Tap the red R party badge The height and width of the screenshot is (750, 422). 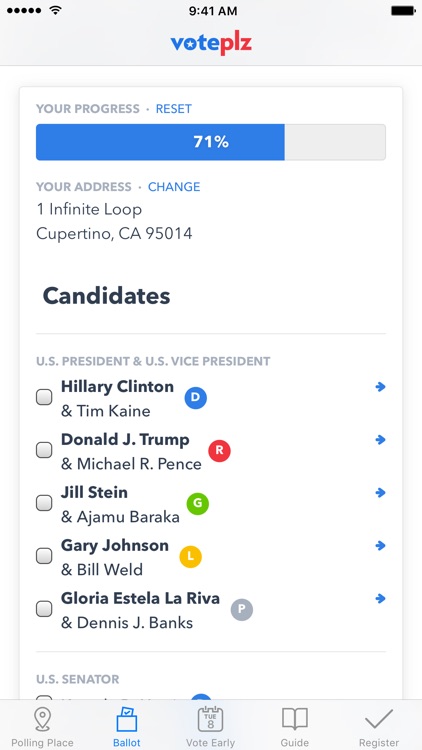click(x=219, y=451)
